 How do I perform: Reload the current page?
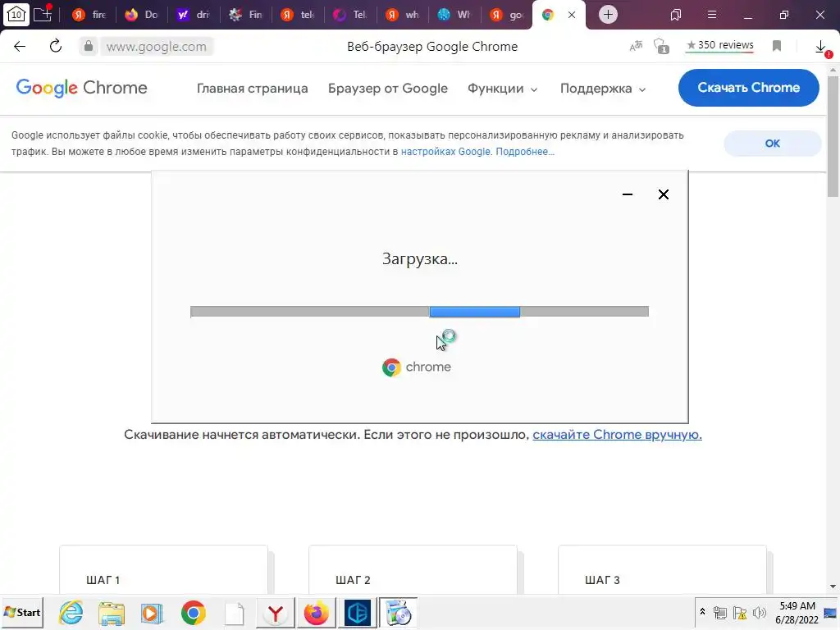tap(56, 46)
